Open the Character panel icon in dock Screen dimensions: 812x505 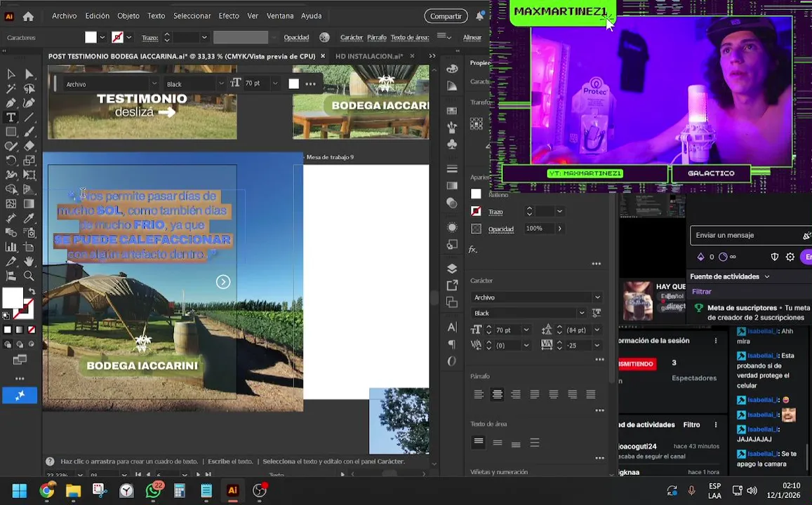(452, 327)
